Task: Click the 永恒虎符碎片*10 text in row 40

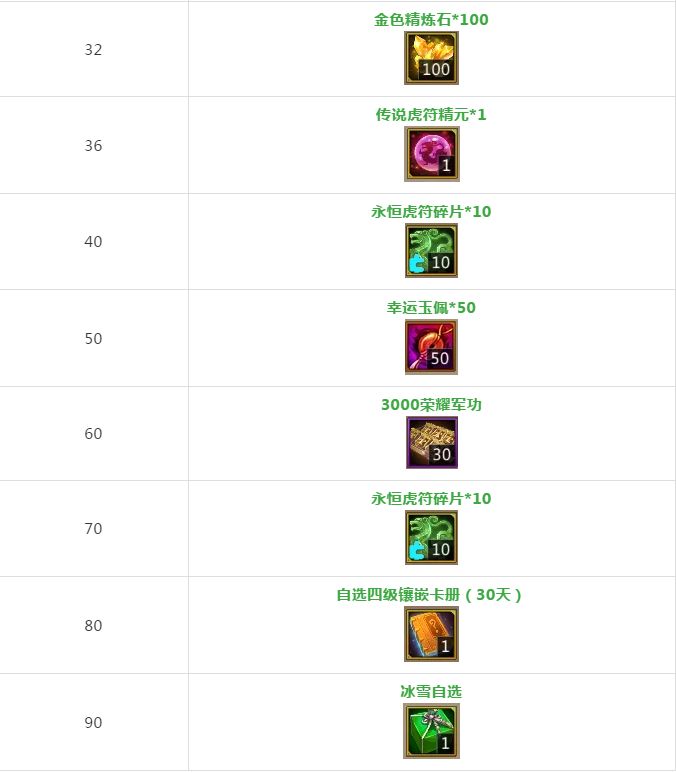Action: tap(431, 212)
